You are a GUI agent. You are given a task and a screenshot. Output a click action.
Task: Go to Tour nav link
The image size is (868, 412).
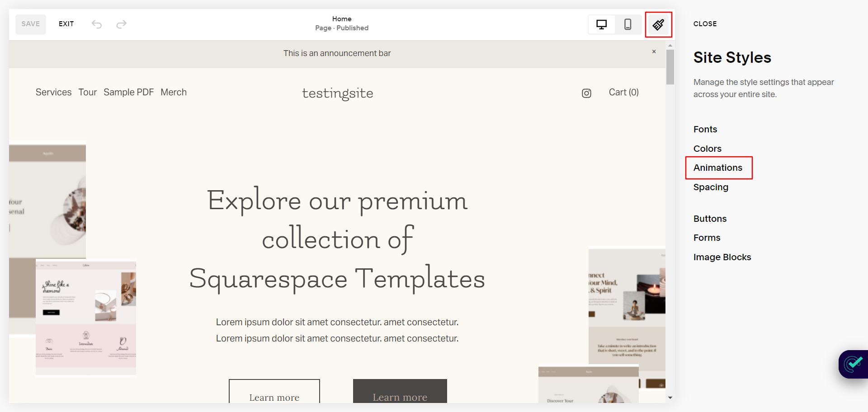click(x=87, y=92)
